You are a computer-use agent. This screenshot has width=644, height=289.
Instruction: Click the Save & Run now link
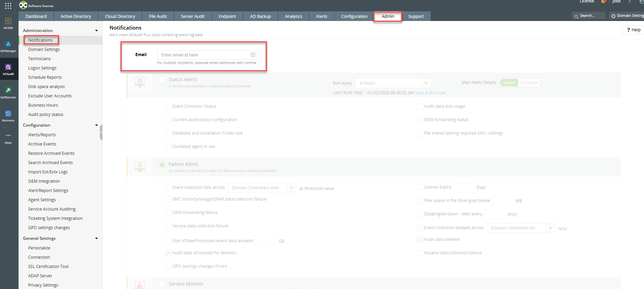point(430,93)
